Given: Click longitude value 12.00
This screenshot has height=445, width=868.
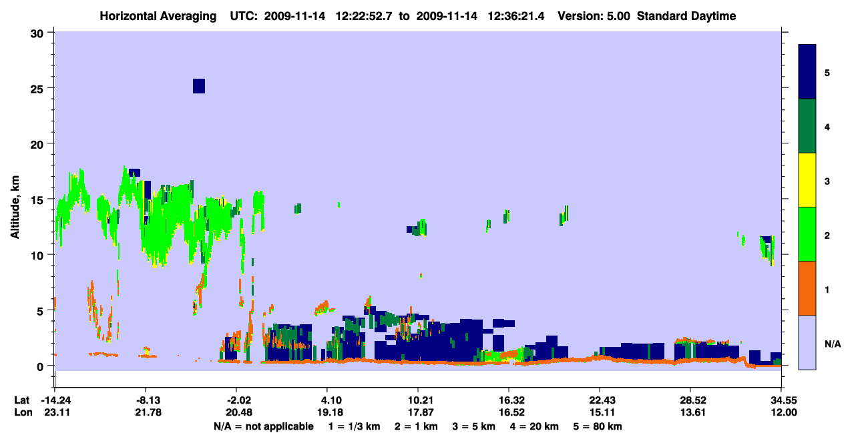Looking at the screenshot, I should (x=784, y=413).
